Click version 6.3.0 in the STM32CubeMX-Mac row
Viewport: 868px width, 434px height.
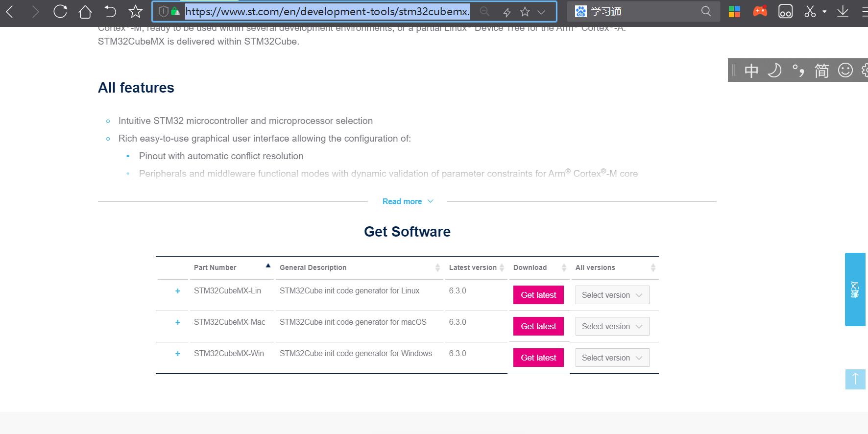(x=458, y=322)
